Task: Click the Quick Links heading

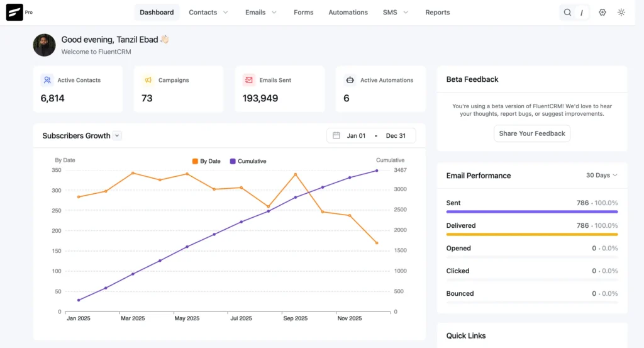Action: (x=466, y=335)
